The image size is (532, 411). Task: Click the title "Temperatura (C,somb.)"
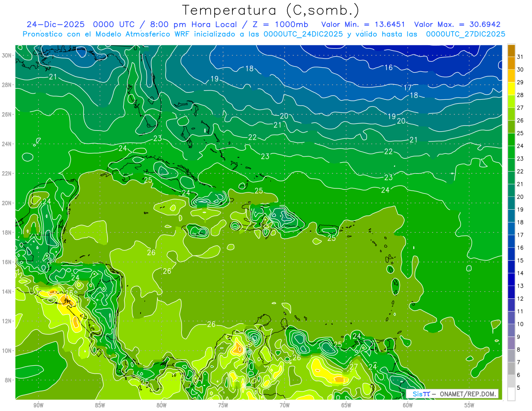[x=270, y=10]
